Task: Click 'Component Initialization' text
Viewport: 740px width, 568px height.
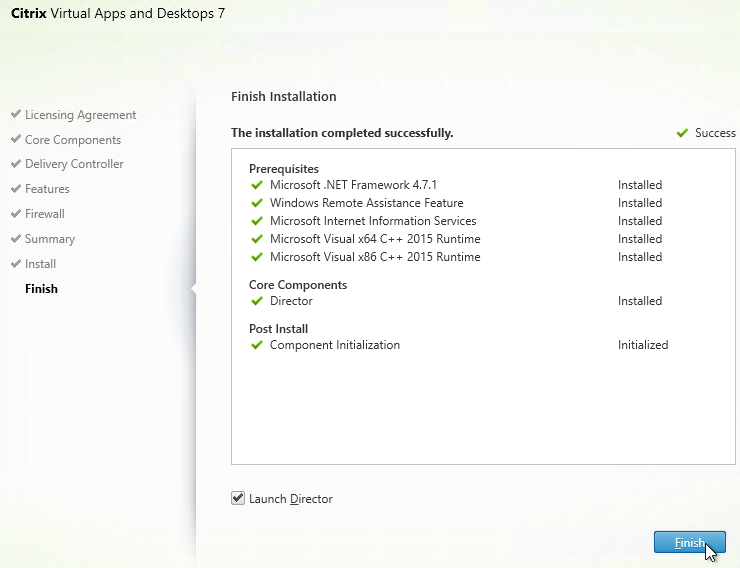Action: (335, 345)
